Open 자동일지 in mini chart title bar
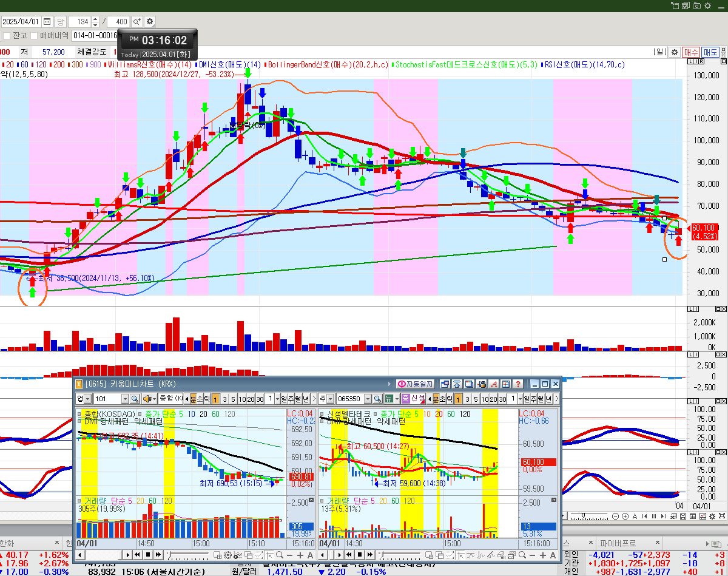The height and width of the screenshot is (576, 728). point(415,384)
